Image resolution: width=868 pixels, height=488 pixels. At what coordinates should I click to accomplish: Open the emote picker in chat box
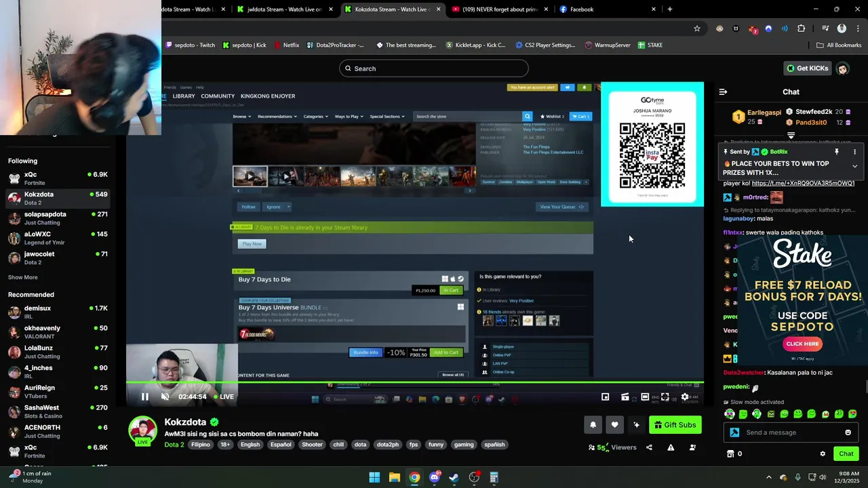(848, 432)
